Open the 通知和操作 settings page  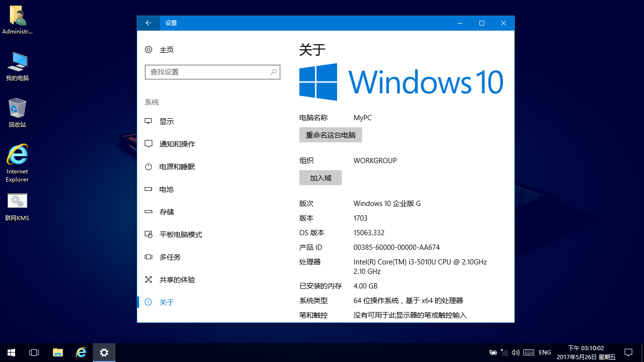pos(177,144)
